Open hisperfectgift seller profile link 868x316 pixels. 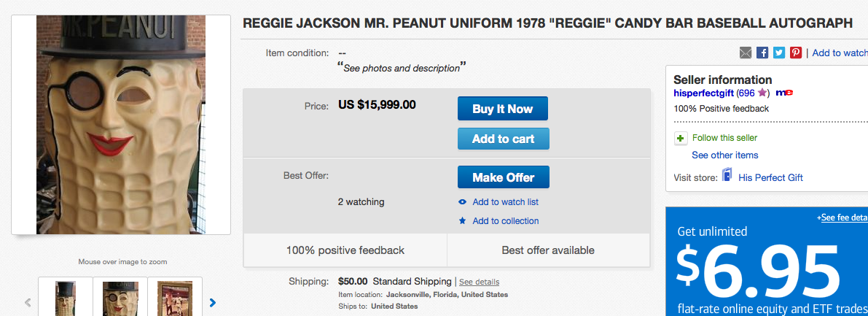click(703, 93)
